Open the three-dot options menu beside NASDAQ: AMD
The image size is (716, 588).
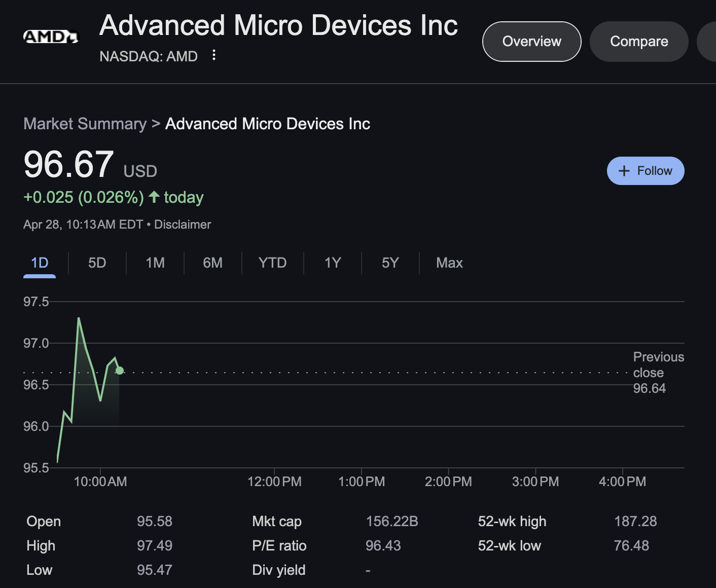tap(214, 55)
